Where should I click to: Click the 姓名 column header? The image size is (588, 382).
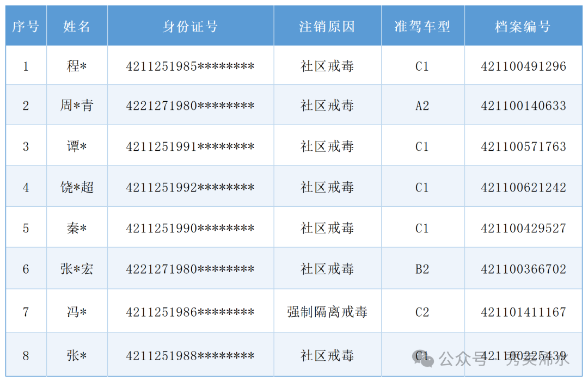pyautogui.click(x=77, y=26)
